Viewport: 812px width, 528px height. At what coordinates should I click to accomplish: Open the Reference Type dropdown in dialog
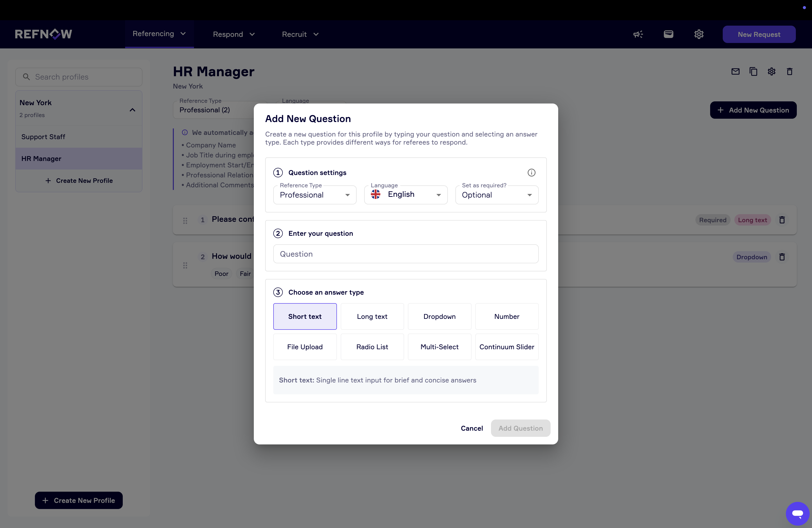[315, 195]
